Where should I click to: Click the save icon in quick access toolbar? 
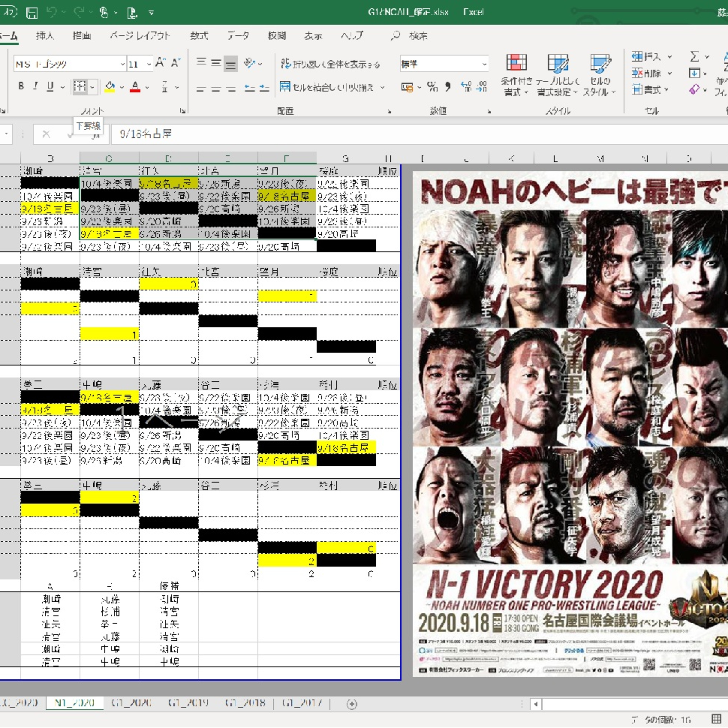pyautogui.click(x=32, y=13)
